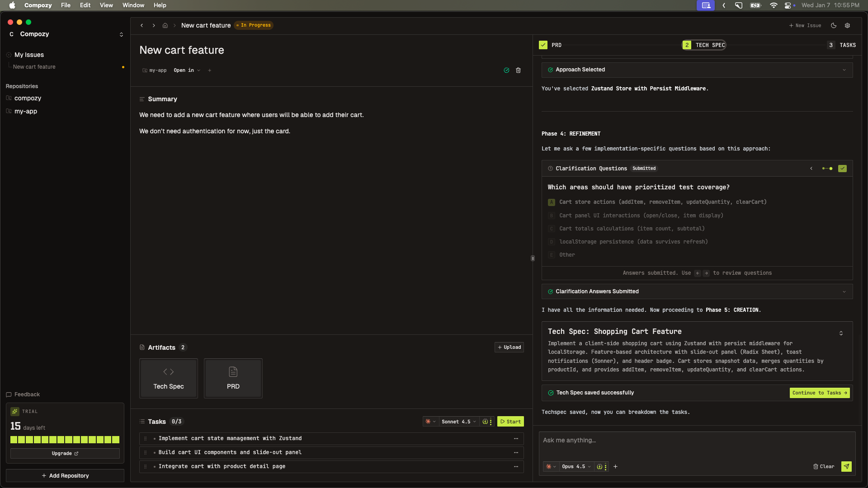Click the trial days progress bar
This screenshot has width=868, height=488.
coord(65,439)
